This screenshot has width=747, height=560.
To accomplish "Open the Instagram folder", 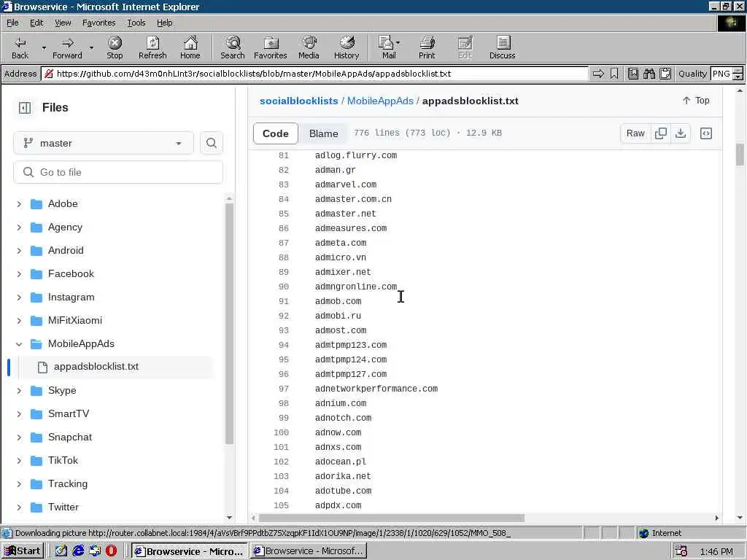I will 71,297.
